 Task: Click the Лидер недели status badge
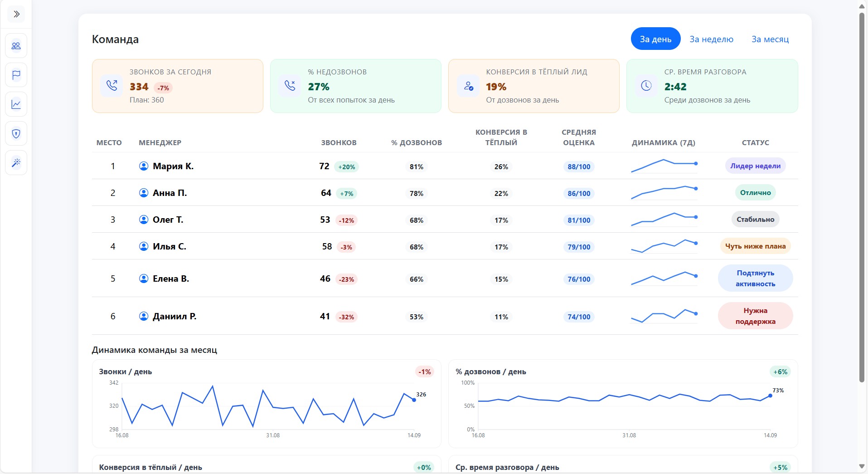(755, 166)
